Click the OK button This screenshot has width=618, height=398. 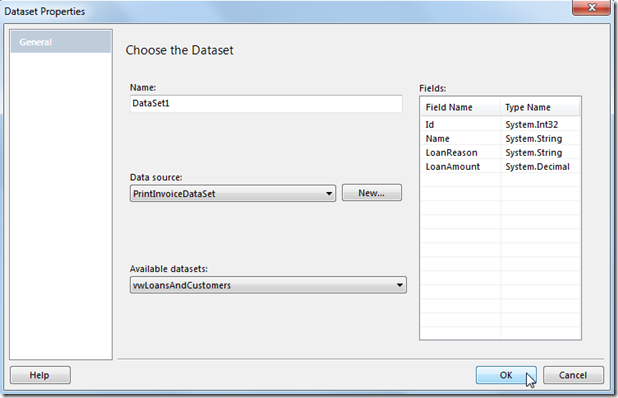click(506, 375)
